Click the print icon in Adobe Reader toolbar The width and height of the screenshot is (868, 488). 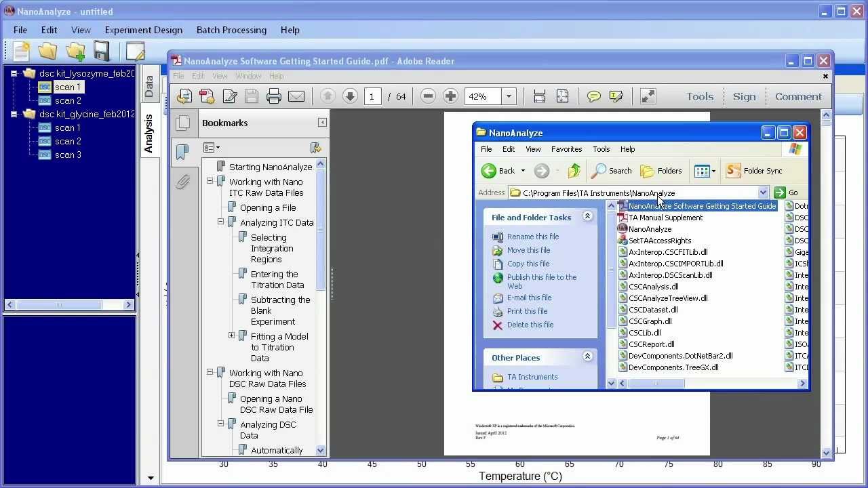pos(274,97)
